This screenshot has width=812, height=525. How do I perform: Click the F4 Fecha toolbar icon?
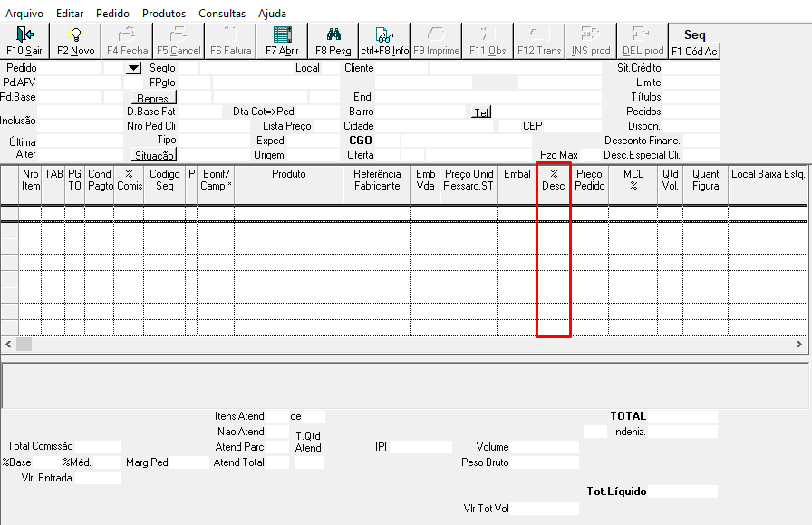127,41
